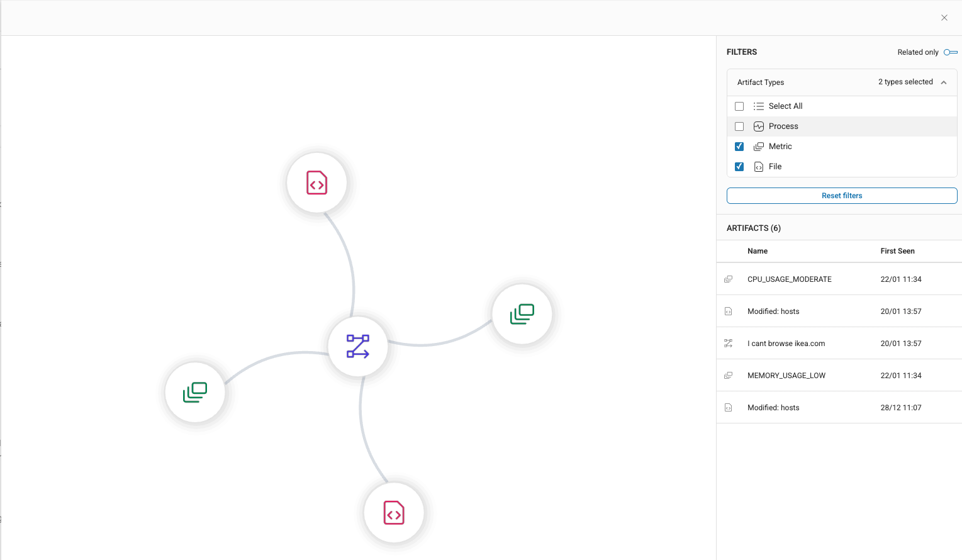The image size is (962, 560).
Task: Click the green metric node on the left
Action: point(195,392)
